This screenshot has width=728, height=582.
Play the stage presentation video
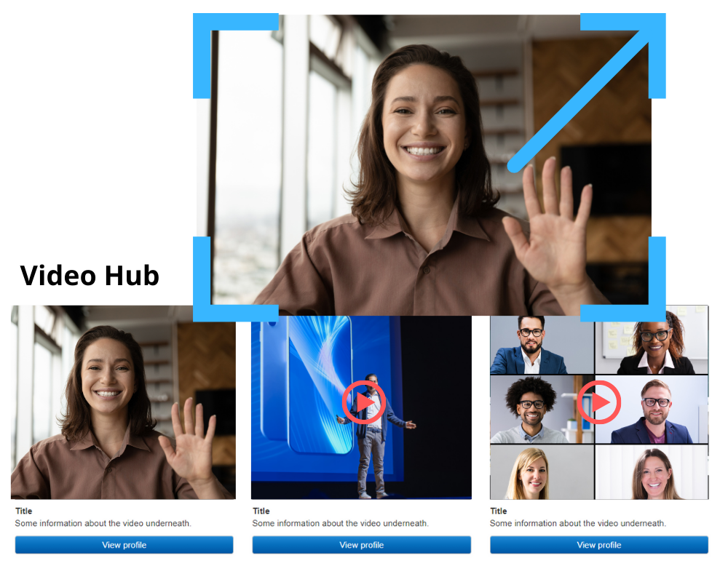[x=364, y=402]
